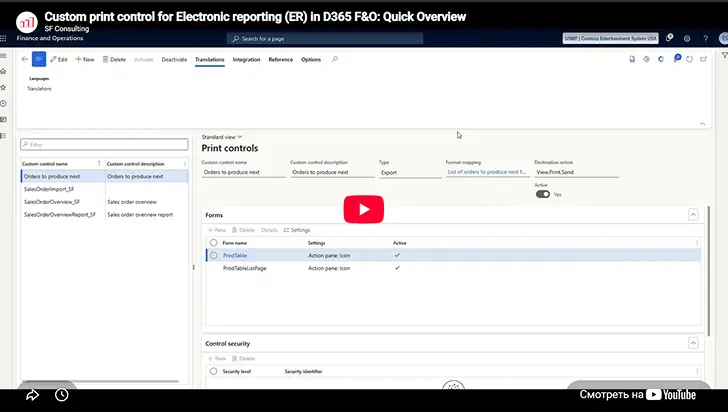
Task: Sort by Custom control name column header
Action: click(45, 163)
